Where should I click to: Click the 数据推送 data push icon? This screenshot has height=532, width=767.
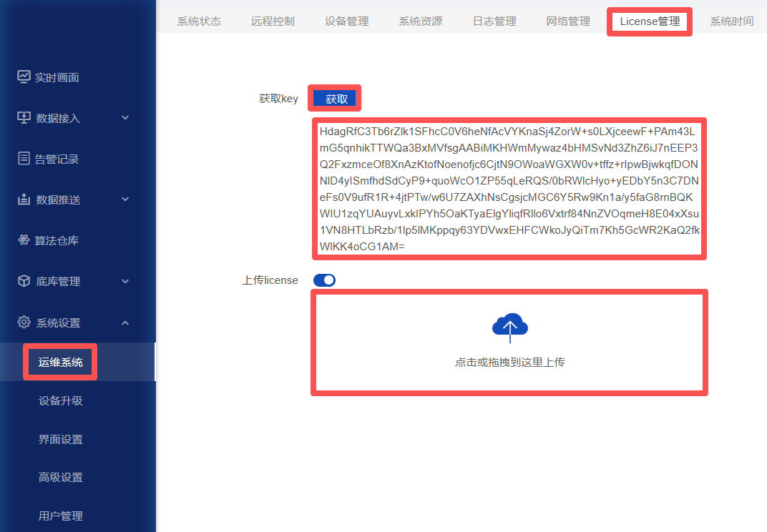click(24, 199)
